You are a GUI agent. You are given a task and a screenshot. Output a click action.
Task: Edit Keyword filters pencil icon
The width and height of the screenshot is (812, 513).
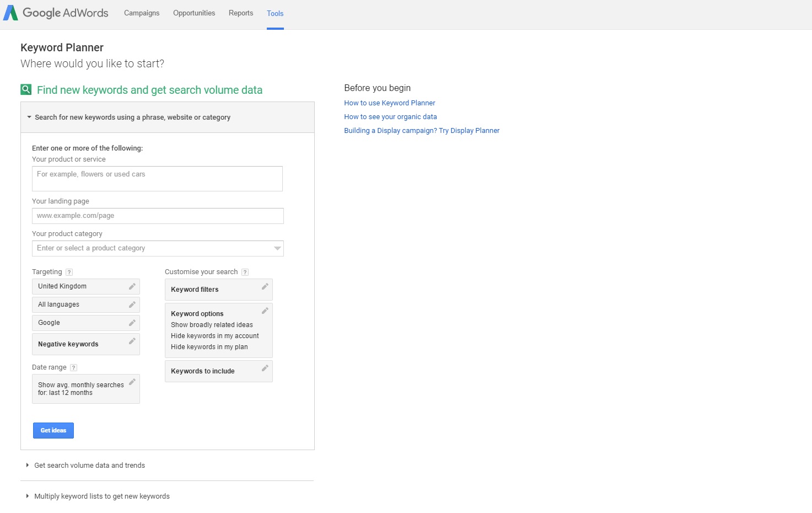click(265, 286)
